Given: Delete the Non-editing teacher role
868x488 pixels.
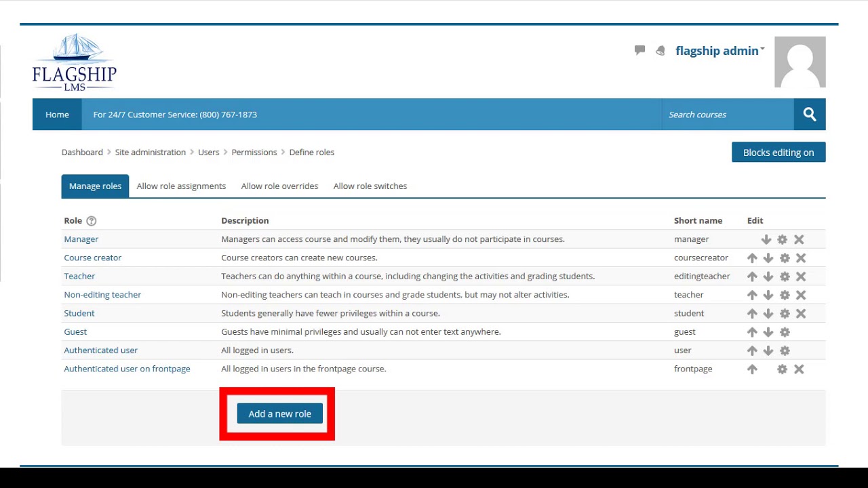Looking at the screenshot, I should [x=801, y=295].
